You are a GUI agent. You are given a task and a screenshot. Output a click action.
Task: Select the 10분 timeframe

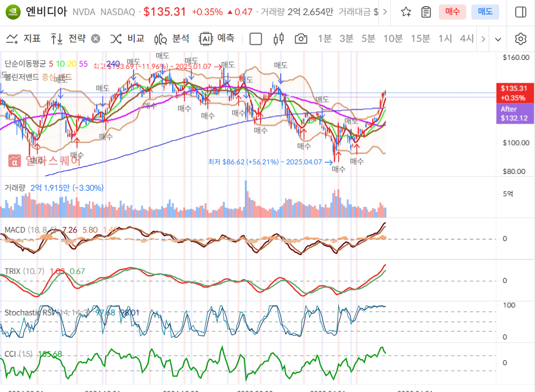393,39
